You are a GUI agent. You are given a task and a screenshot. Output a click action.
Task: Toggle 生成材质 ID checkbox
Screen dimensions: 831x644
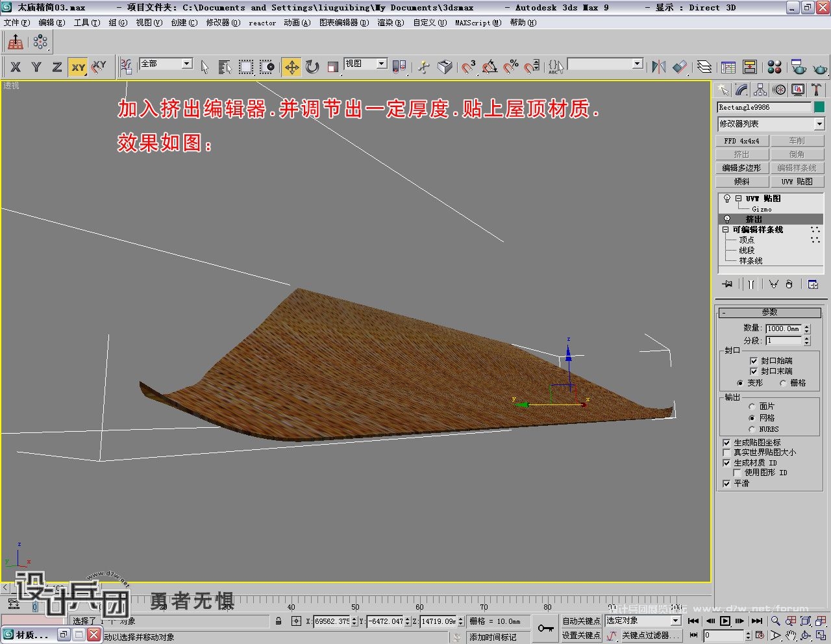(726, 463)
